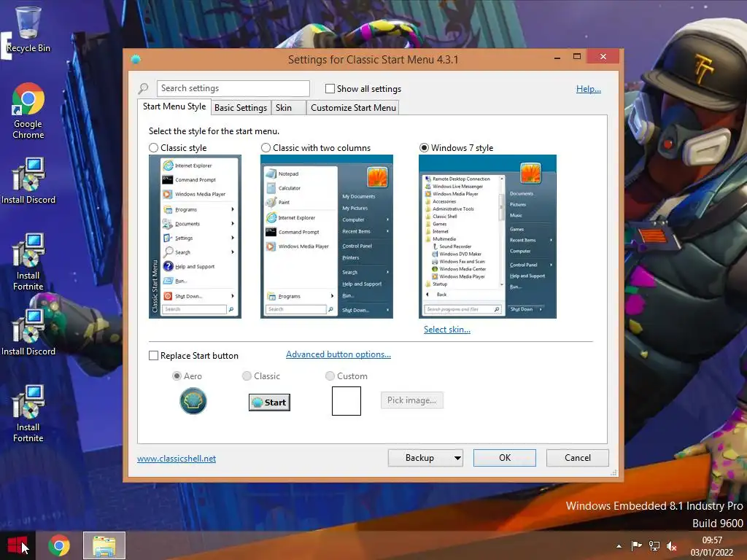Choose the Custom button radio option
Screen dimensions: 747x560
tap(330, 376)
